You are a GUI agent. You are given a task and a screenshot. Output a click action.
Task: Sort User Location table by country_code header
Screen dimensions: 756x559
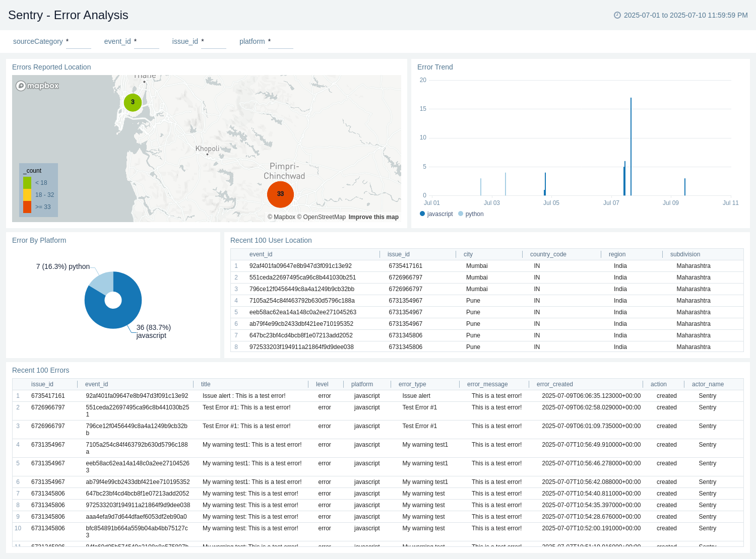point(548,254)
